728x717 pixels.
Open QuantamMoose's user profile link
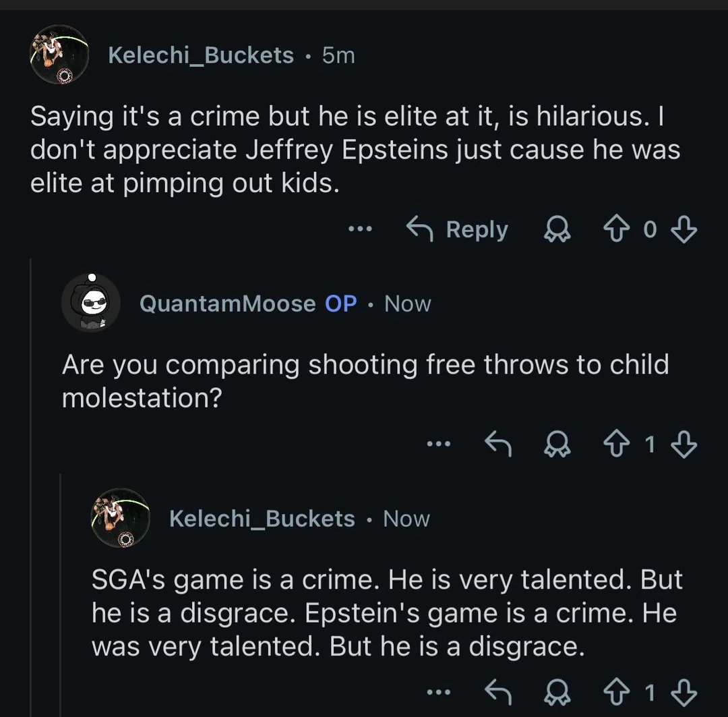(x=227, y=304)
